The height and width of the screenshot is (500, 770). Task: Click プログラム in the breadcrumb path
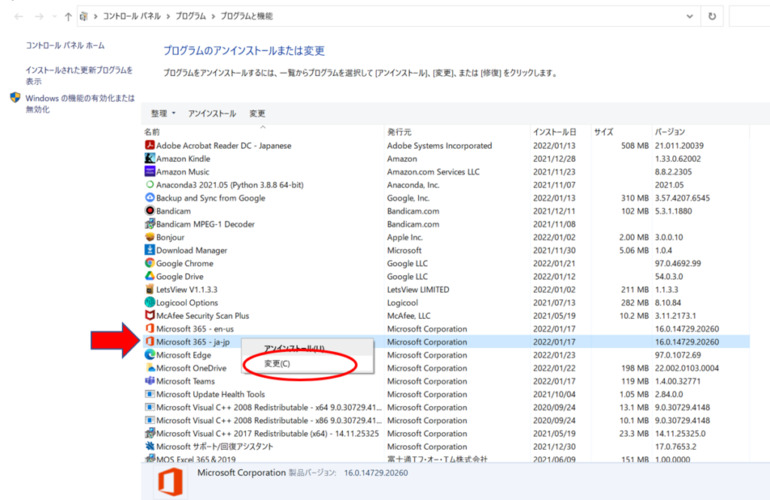pyautogui.click(x=191, y=16)
